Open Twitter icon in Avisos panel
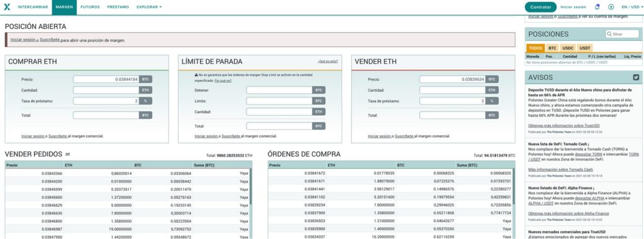Screen dimensions: 644x239 [x=636, y=77]
